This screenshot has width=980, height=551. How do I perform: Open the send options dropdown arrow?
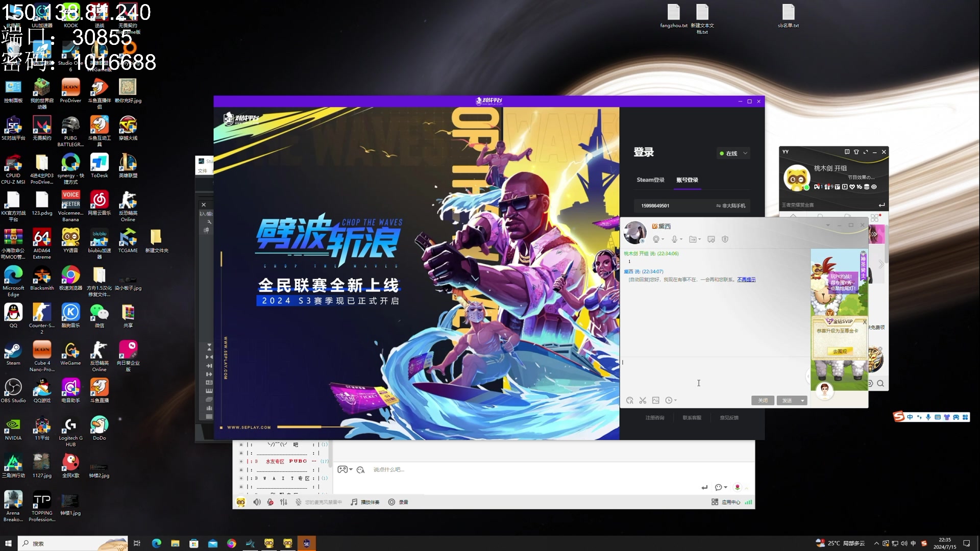point(802,400)
